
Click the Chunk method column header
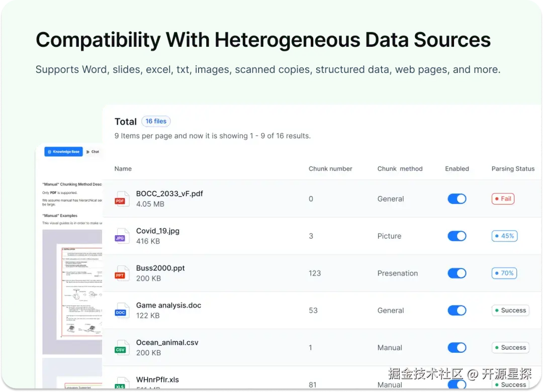400,169
